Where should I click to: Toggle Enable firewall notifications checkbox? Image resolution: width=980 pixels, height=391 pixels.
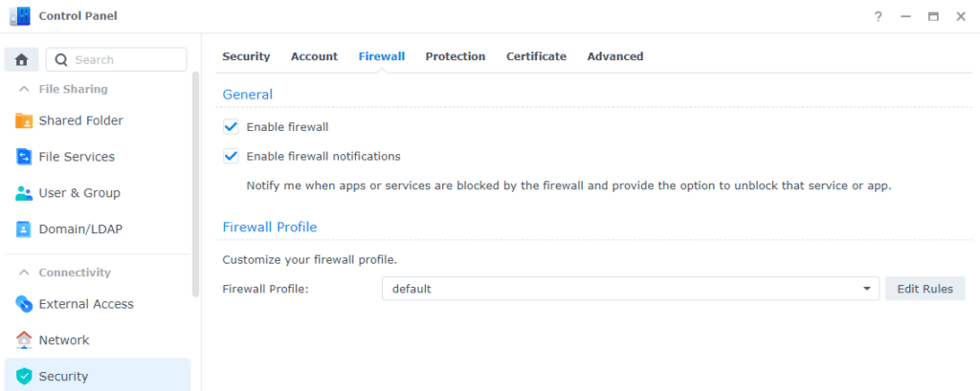[231, 156]
